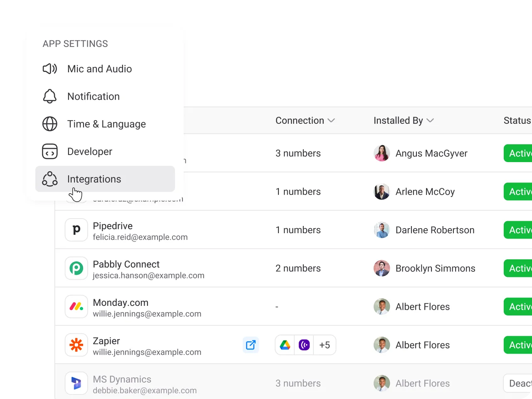
Task: Show the +5 more connections badge
Action: [325, 345]
